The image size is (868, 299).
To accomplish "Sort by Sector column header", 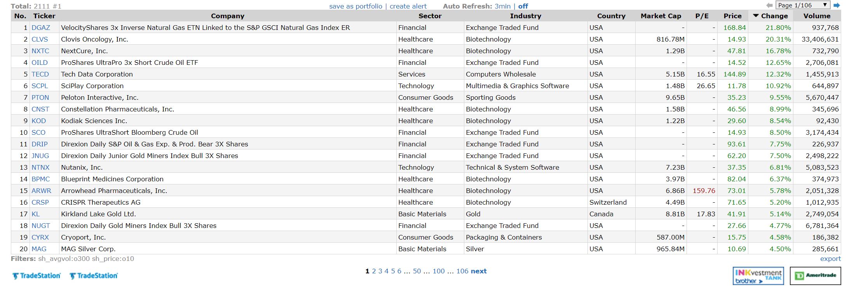I will 430,16.
